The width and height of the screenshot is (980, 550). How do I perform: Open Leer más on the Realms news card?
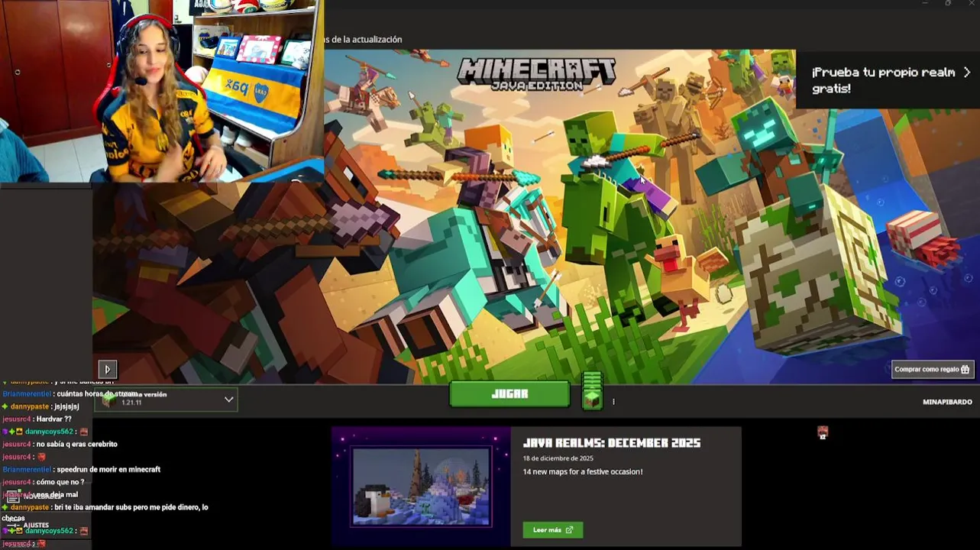pos(553,529)
